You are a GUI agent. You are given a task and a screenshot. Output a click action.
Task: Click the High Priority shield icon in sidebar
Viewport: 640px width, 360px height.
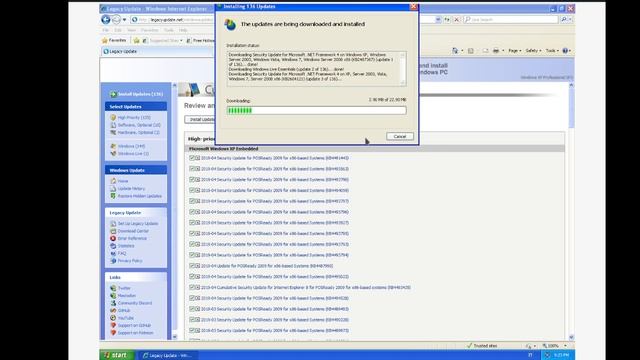pyautogui.click(x=113, y=118)
